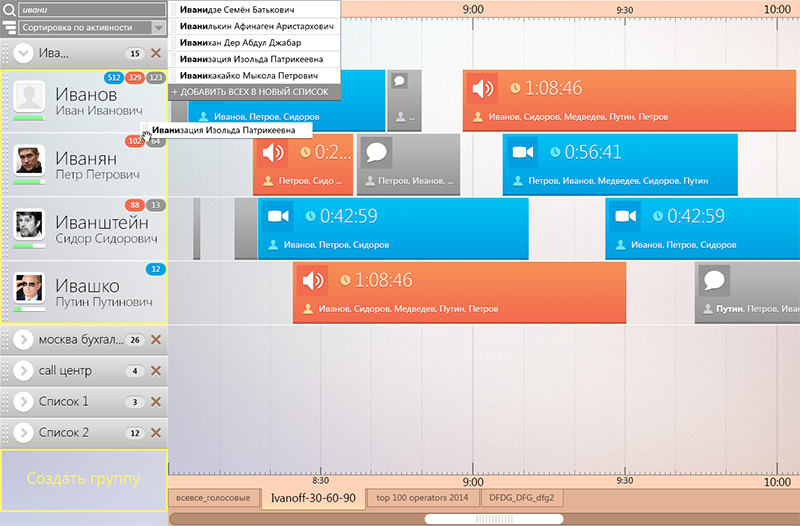Click chat bubble icon in Ивашко's row
Viewport: 800px width, 526px height.
point(714,281)
